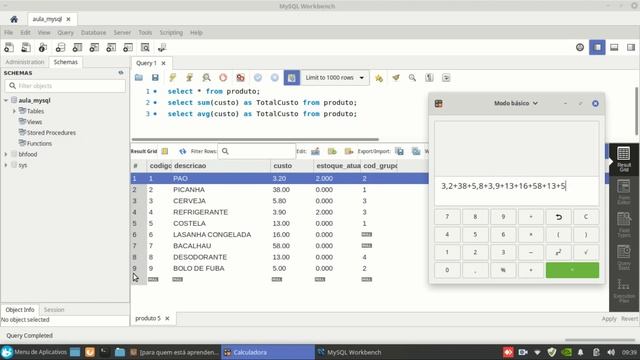The width and height of the screenshot is (640, 360).
Task: Show Query Stats side panel
Action: coord(624,257)
